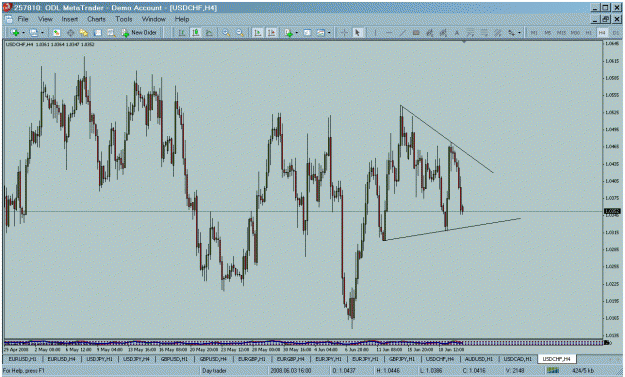Switch to the EURGBP,H4 chart tab
Screen dimensions: 625x377
[290, 359]
